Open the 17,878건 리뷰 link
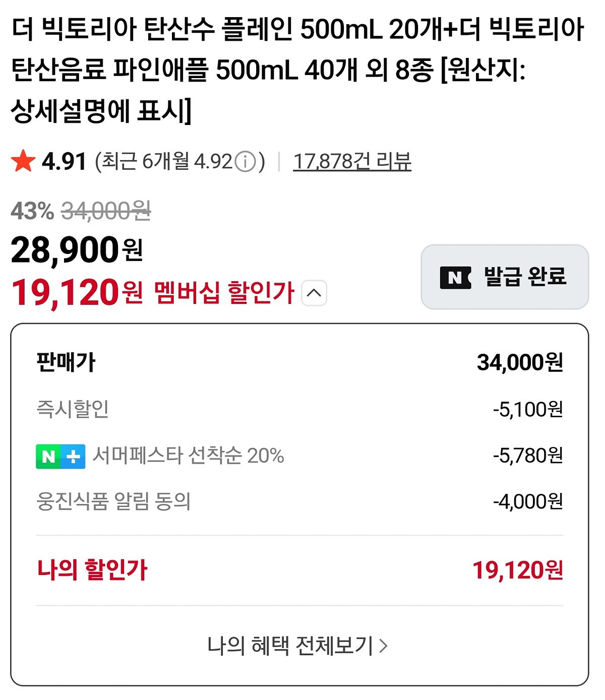This screenshot has width=605, height=700. point(352,162)
